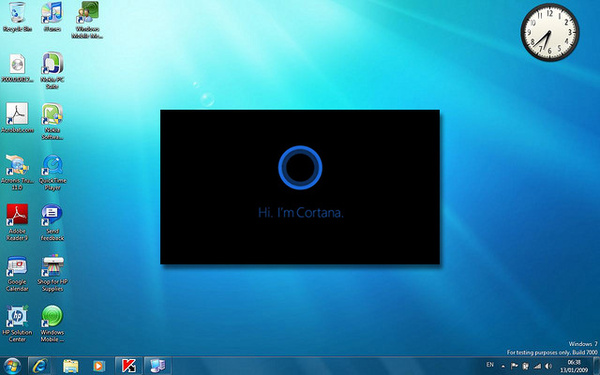
Task: Click the Show desktop button at taskbar end
Action: pyautogui.click(x=596, y=366)
